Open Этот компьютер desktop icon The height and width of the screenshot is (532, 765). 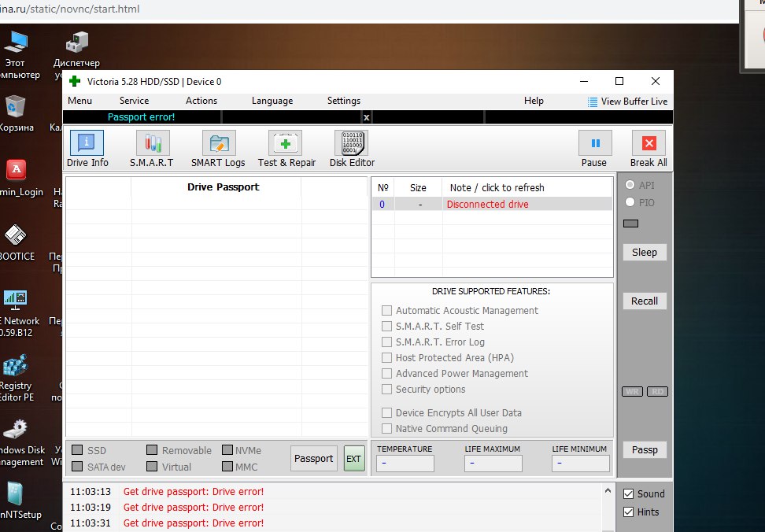(16, 42)
